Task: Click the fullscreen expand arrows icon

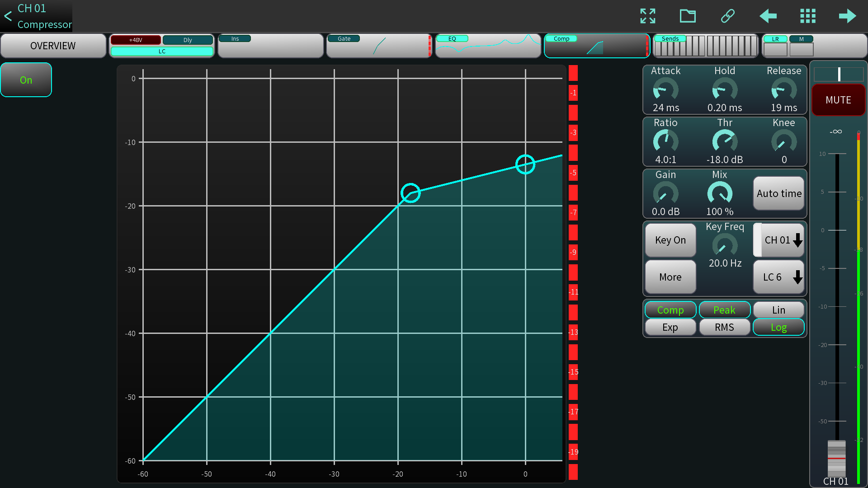Action: pyautogui.click(x=648, y=16)
